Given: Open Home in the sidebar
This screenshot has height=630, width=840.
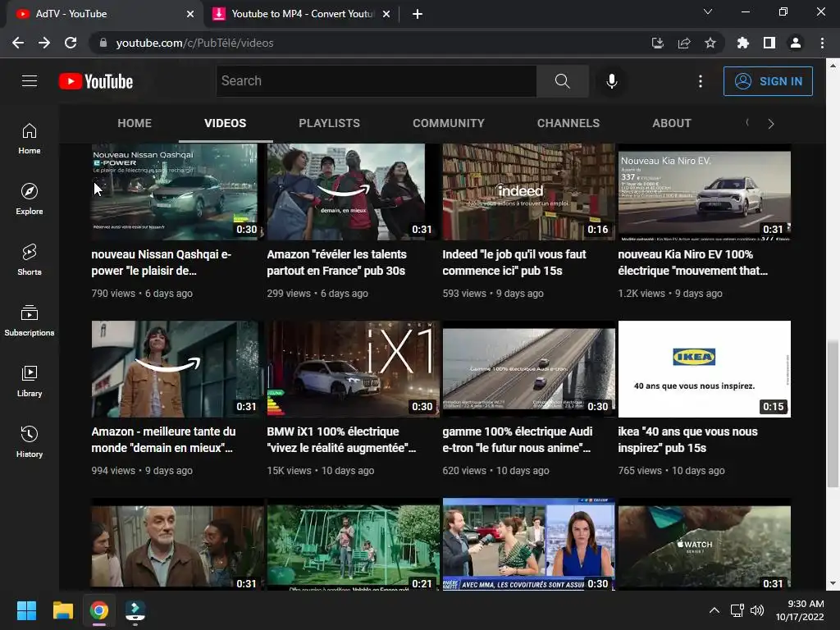Looking at the screenshot, I should pyautogui.click(x=30, y=139).
